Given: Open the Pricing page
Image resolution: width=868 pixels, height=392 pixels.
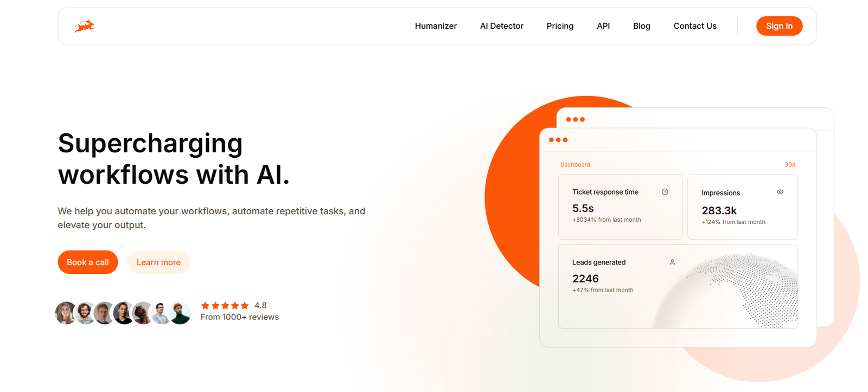Looking at the screenshot, I should [560, 26].
